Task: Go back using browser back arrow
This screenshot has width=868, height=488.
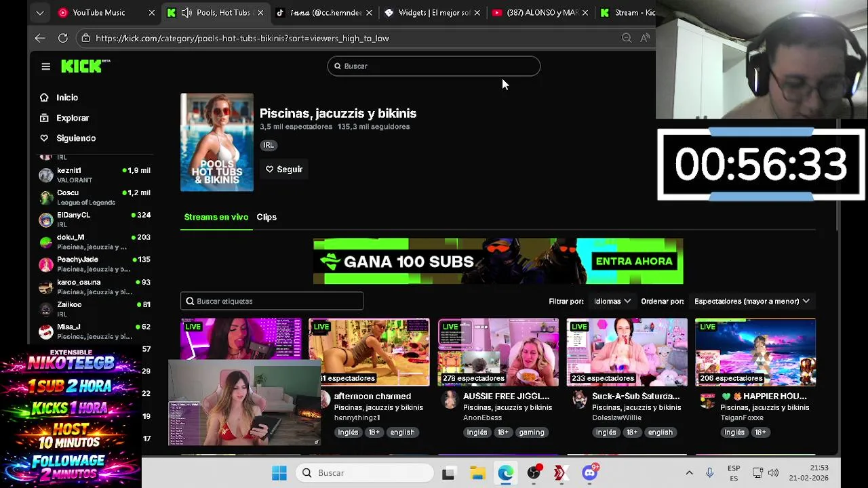Action: pos(40,38)
